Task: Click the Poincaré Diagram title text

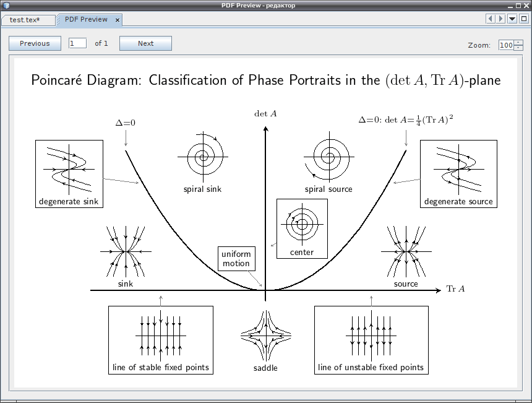Action: point(266,80)
